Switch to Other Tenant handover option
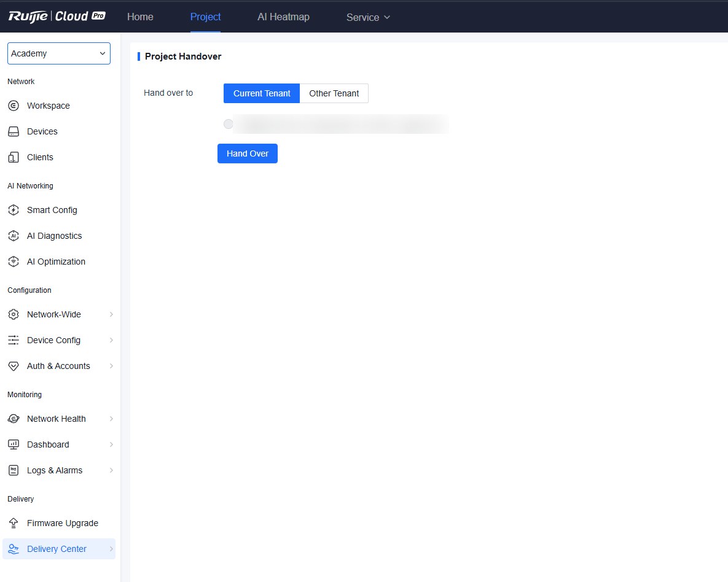The width and height of the screenshot is (728, 582). click(334, 93)
